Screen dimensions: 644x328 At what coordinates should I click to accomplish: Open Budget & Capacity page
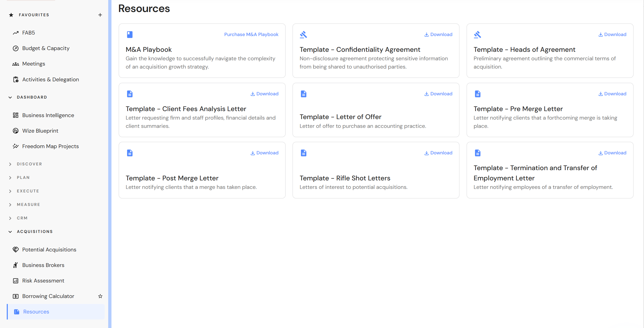[x=46, y=48]
